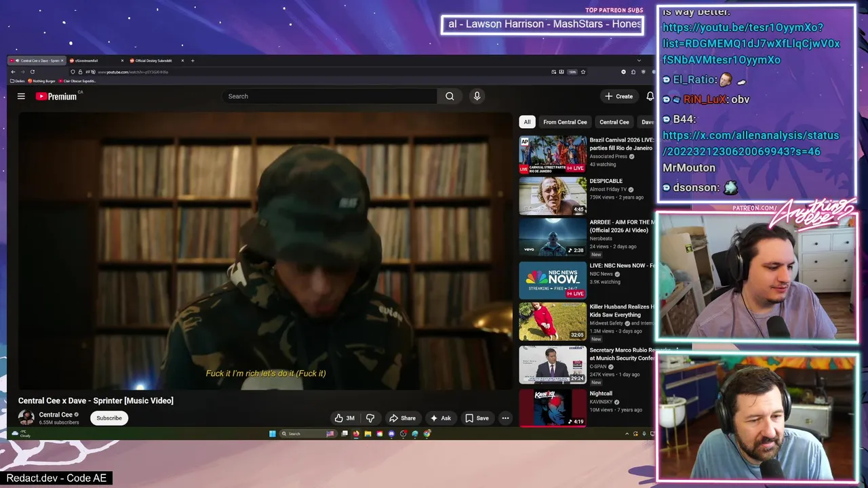The width and height of the screenshot is (868, 488).
Task: Open the DESPICABLE video thumbnail
Action: 553,196
